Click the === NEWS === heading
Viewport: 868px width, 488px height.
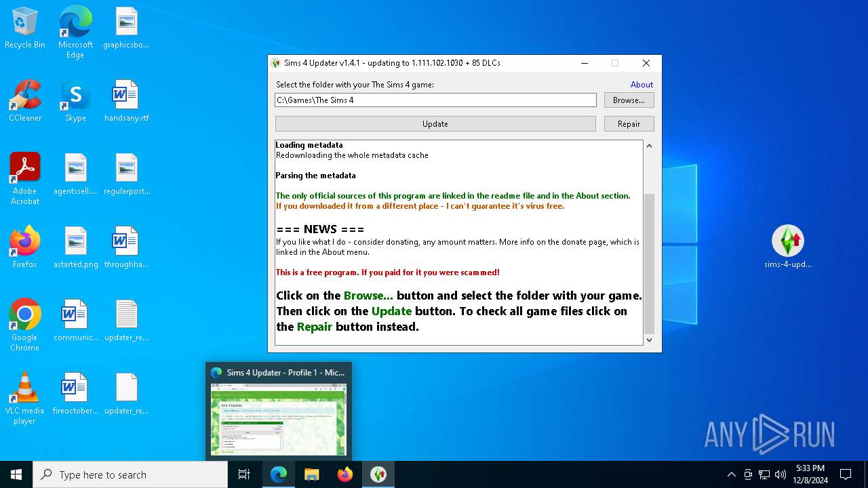[320, 229]
